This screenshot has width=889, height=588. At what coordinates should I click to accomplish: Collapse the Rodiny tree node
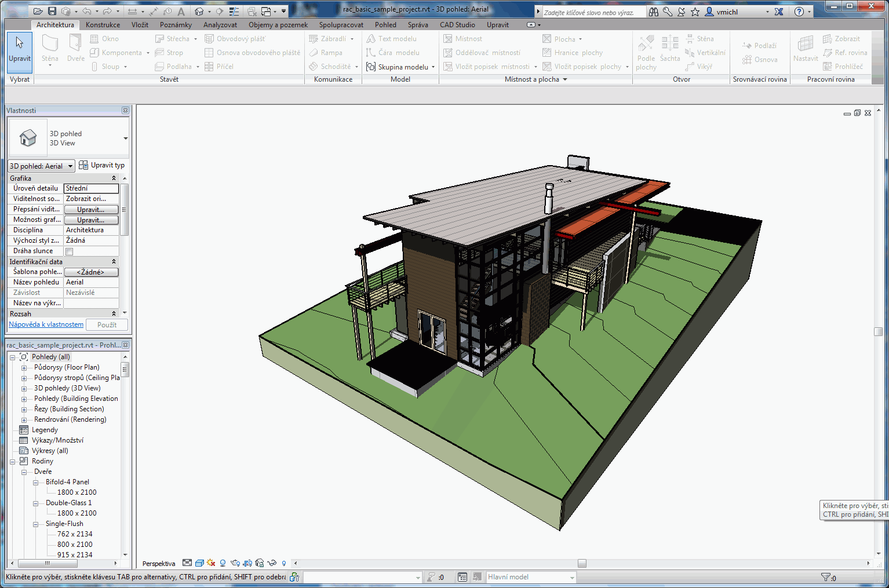point(12,462)
